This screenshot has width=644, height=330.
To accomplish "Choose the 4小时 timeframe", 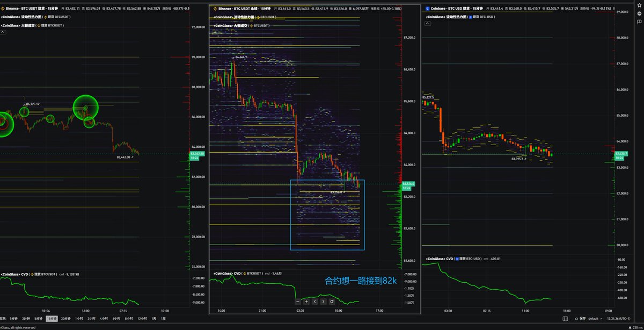I will click(104, 318).
